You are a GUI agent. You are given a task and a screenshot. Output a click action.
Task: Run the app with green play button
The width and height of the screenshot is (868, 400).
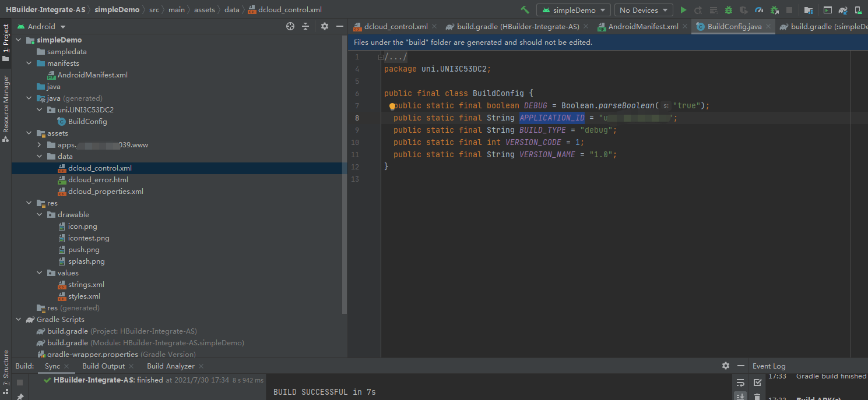[683, 10]
